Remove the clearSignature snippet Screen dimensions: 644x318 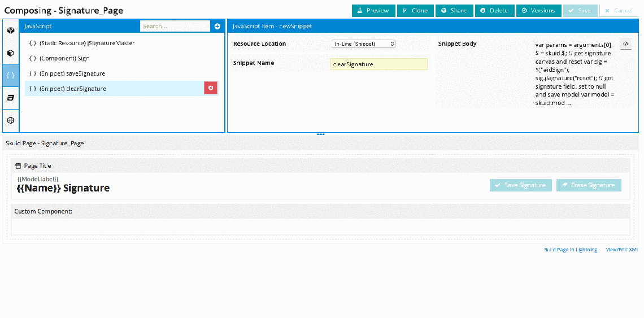211,88
